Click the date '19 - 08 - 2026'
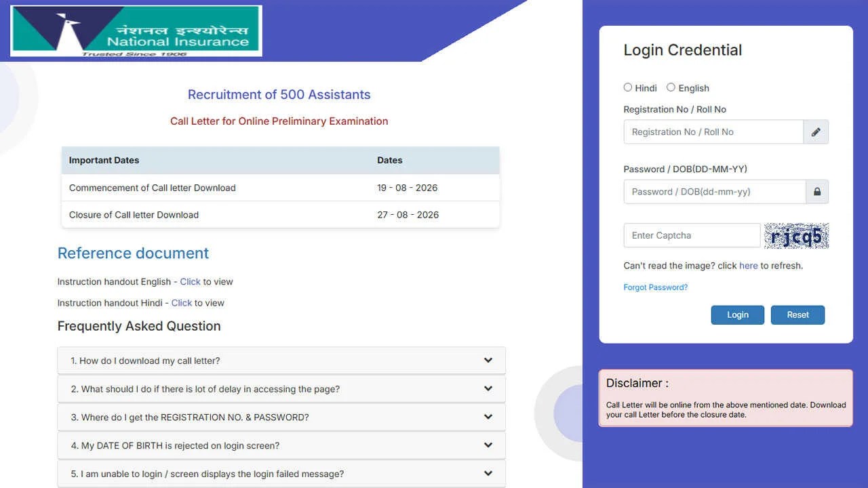This screenshot has width=868, height=488. [x=408, y=188]
